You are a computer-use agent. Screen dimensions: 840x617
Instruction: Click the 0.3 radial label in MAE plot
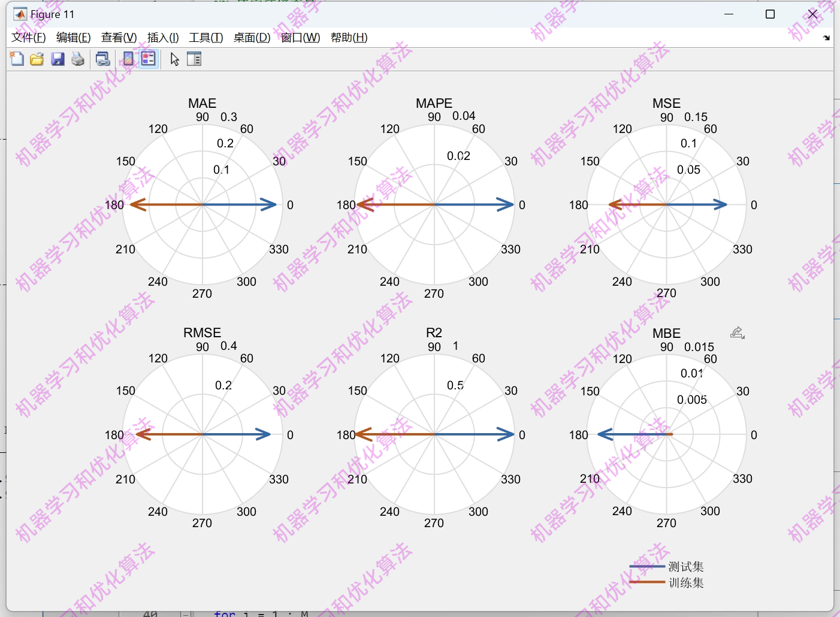[x=229, y=117]
